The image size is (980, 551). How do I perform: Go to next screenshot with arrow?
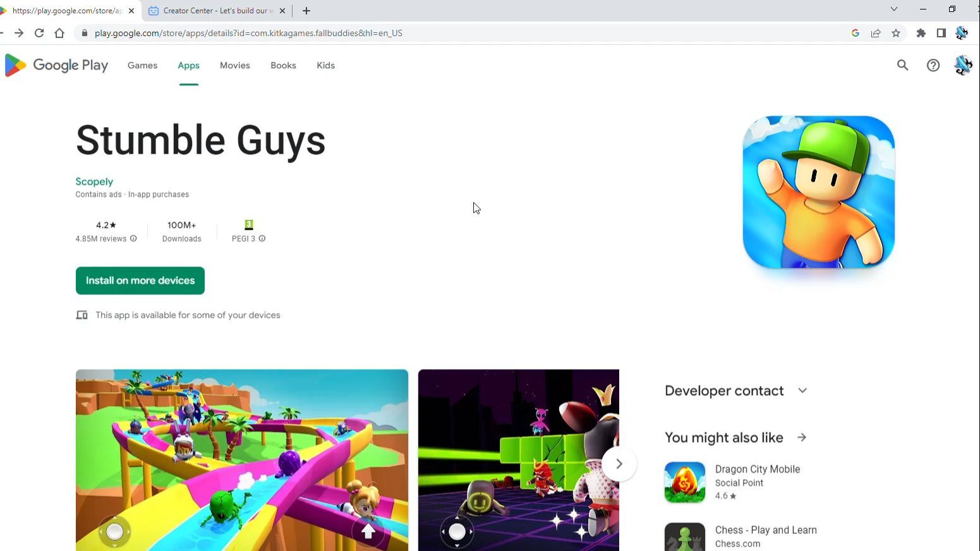point(619,464)
